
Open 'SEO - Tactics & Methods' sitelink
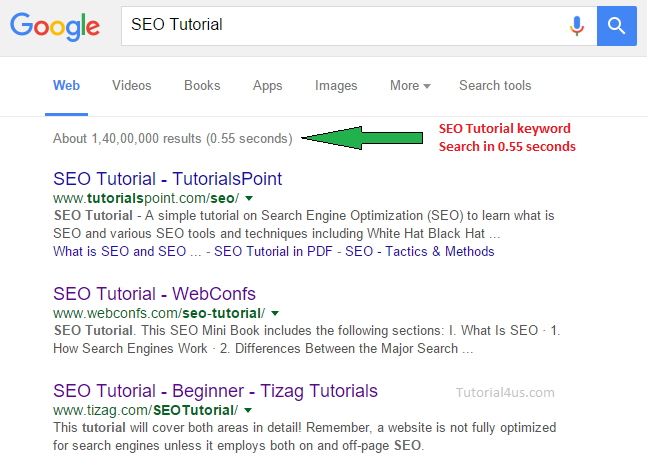tap(419, 252)
